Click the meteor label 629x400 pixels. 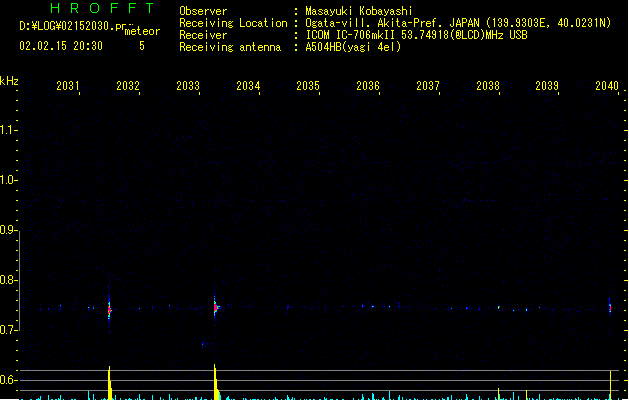point(142,31)
